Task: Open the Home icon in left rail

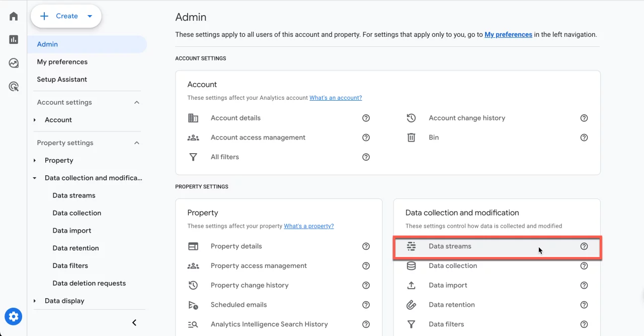Action: 14,16
